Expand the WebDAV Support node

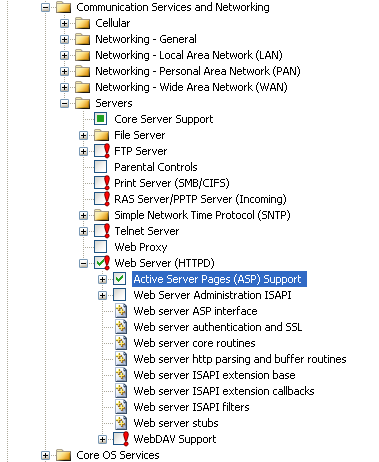(x=102, y=439)
